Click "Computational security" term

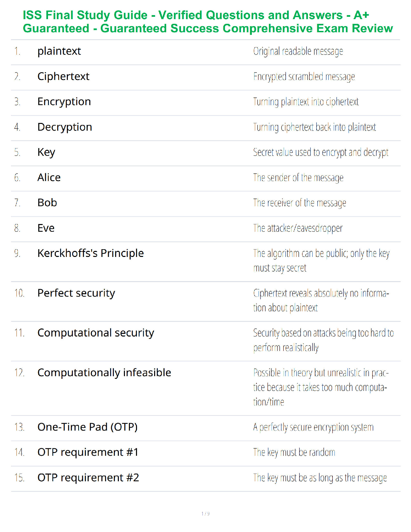click(x=96, y=333)
